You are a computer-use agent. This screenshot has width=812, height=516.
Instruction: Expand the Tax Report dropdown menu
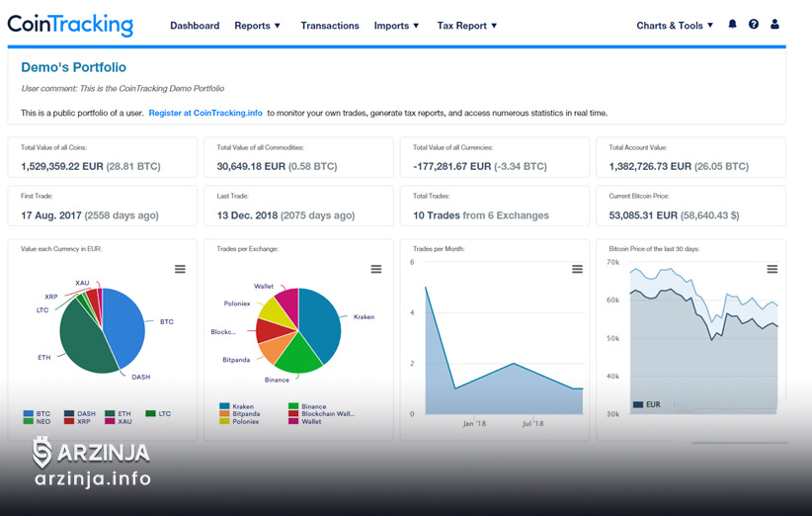467,26
